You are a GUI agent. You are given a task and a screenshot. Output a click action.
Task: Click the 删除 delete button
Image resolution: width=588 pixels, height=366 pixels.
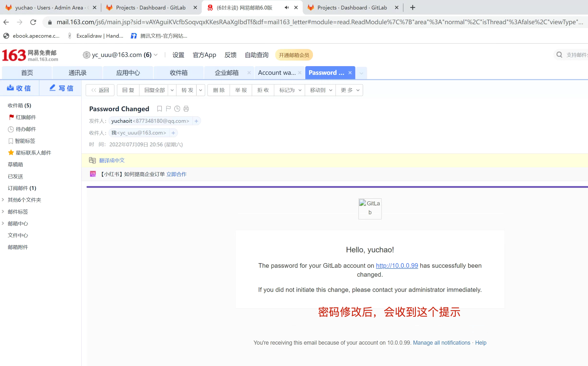point(218,90)
